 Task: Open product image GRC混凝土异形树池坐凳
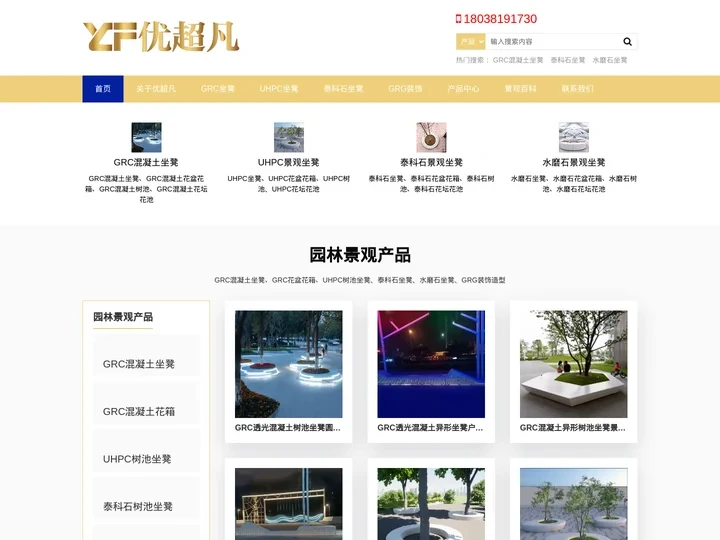[574, 364]
